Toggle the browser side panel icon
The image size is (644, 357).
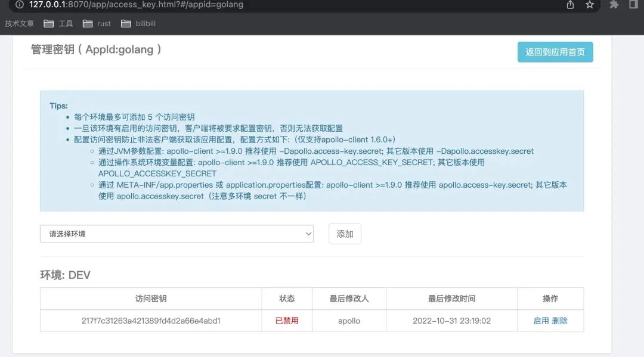pos(633,5)
